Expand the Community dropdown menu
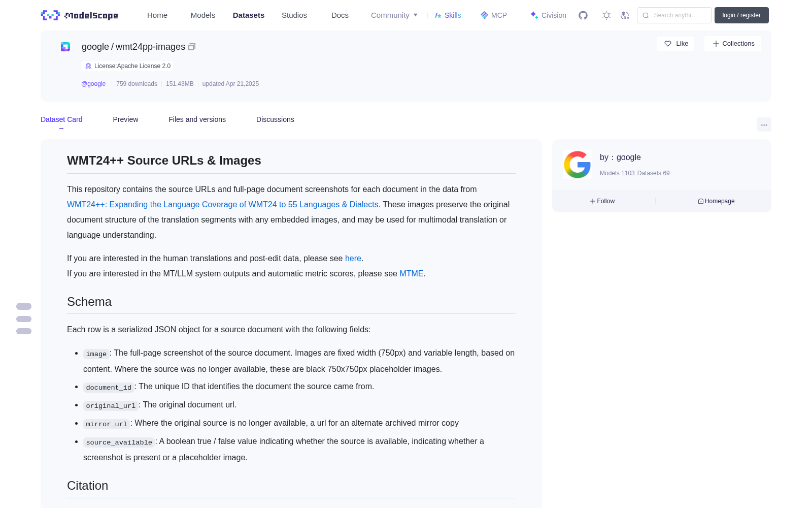Viewport: 812px width, 508px height. (394, 15)
